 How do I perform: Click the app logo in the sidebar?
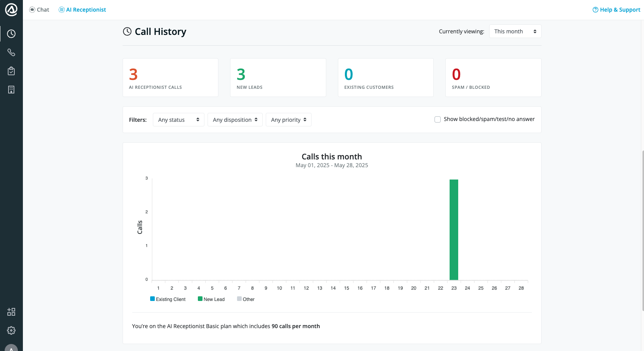coord(11,10)
